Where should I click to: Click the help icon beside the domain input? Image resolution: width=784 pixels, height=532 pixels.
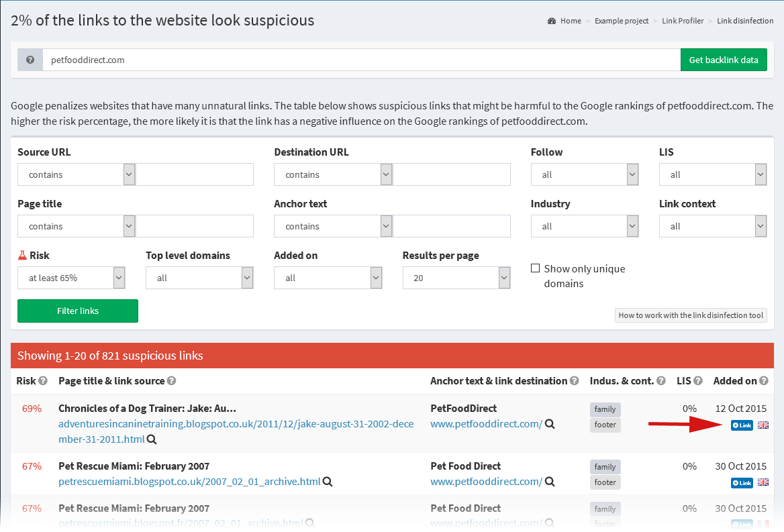30,60
